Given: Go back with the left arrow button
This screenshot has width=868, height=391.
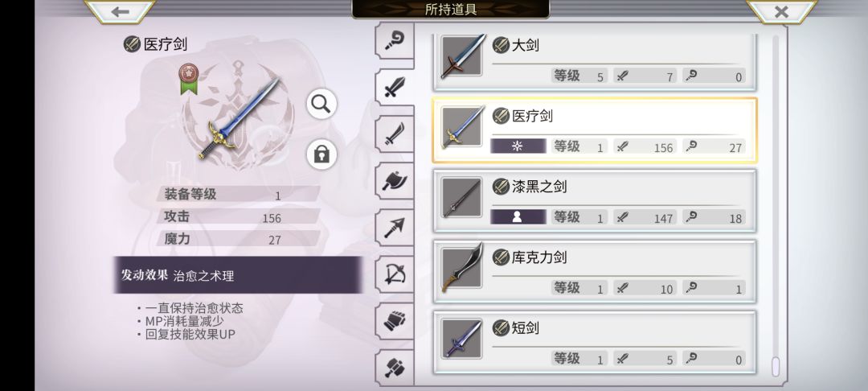Looking at the screenshot, I should [x=120, y=11].
